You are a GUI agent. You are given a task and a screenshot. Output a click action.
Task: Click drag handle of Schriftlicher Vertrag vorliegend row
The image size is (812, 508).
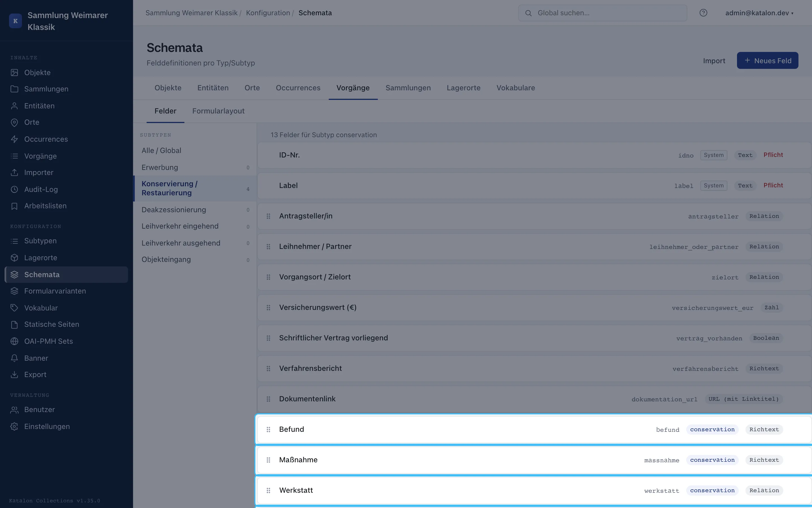(268, 338)
